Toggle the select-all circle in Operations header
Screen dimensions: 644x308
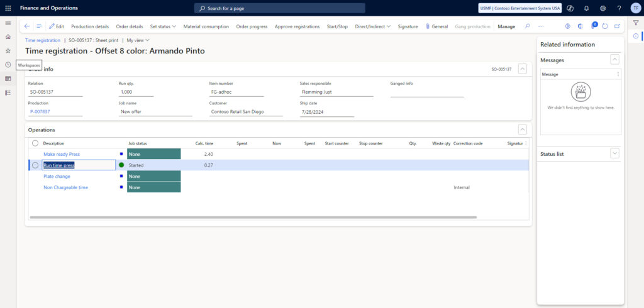[x=35, y=143]
